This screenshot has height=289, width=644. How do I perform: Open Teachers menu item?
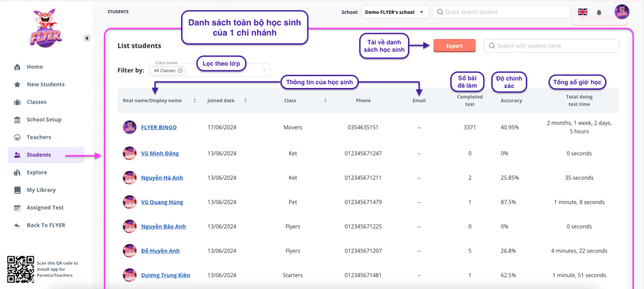[x=39, y=137]
